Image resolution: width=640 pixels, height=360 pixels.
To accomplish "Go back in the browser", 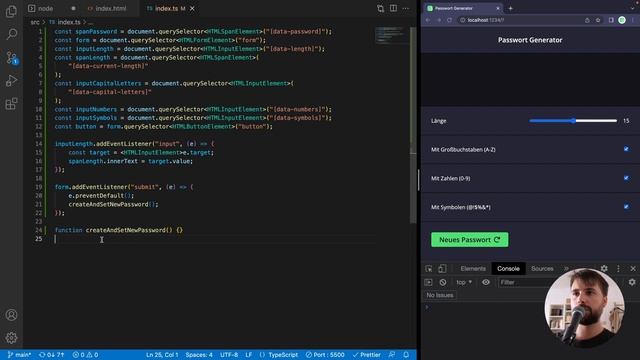I will (x=428, y=20).
